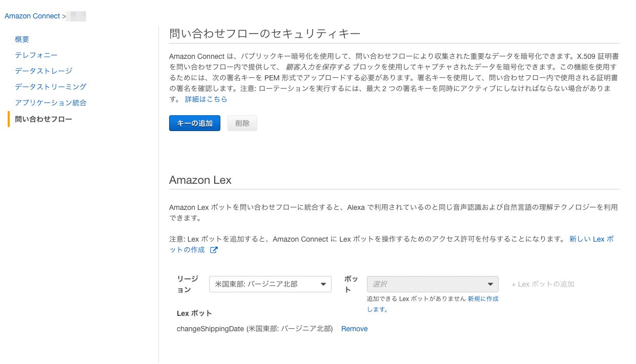Follow the 詳細はこちら link

(206, 99)
